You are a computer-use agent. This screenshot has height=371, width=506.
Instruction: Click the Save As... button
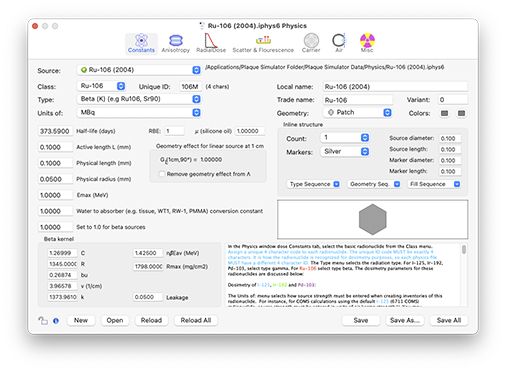(x=405, y=320)
